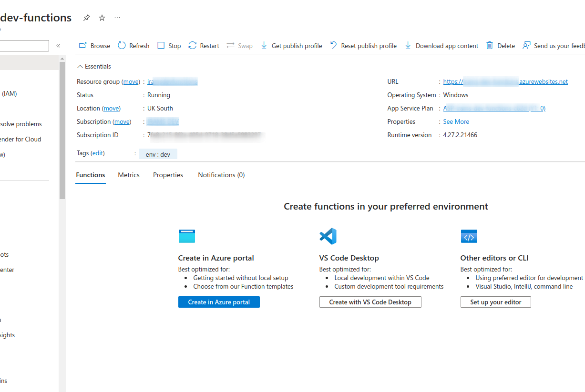Open the more options ellipsis beside title
The height and width of the screenshot is (392, 585).
coord(117,18)
